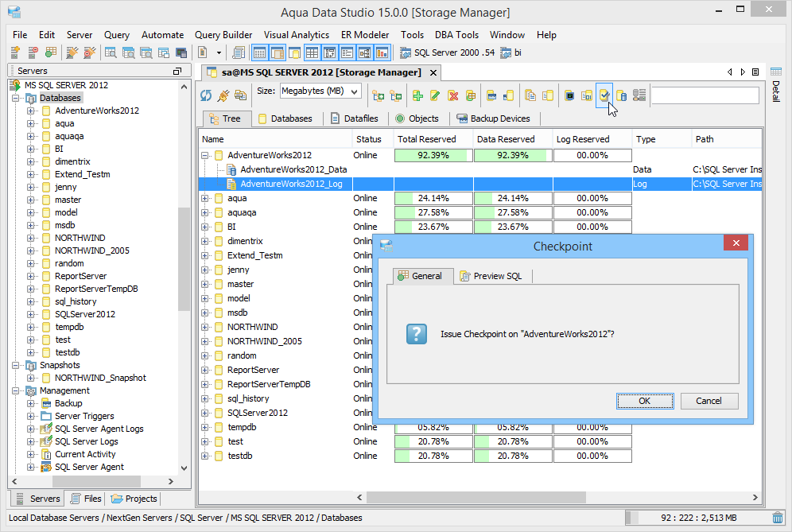This screenshot has height=532, width=792.
Task: Select the NORTHWIND_2005 row in Storage Manager tree
Action: coord(265,341)
